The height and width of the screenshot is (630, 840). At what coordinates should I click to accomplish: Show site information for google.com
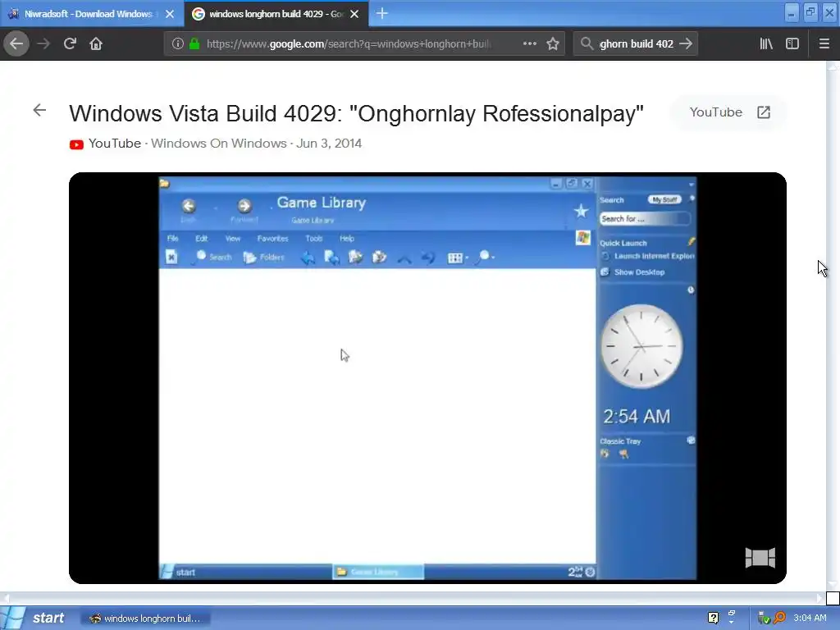(x=178, y=43)
